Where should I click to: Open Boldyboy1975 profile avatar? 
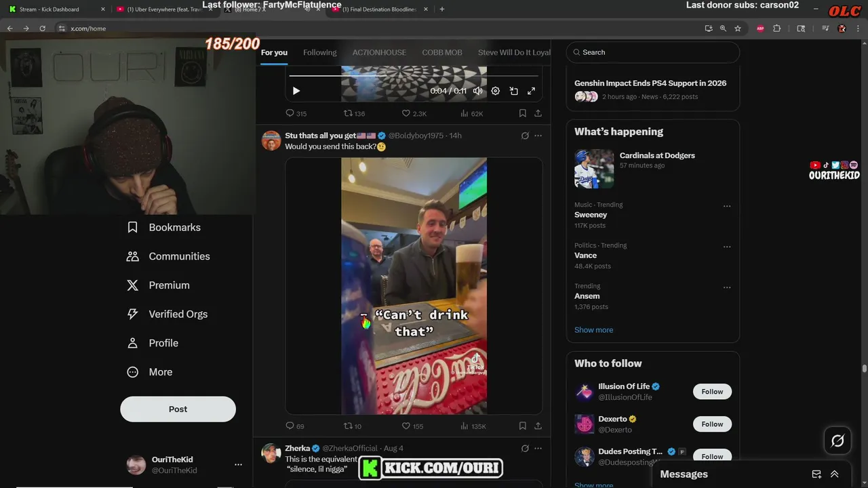271,140
